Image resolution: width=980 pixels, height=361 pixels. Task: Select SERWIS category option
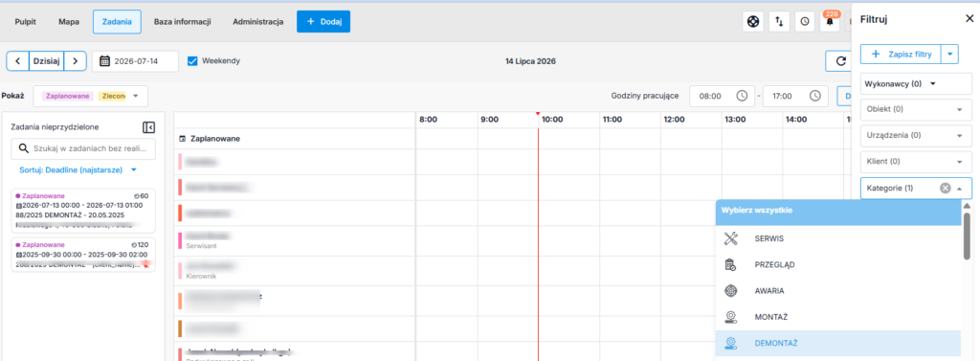(838, 238)
